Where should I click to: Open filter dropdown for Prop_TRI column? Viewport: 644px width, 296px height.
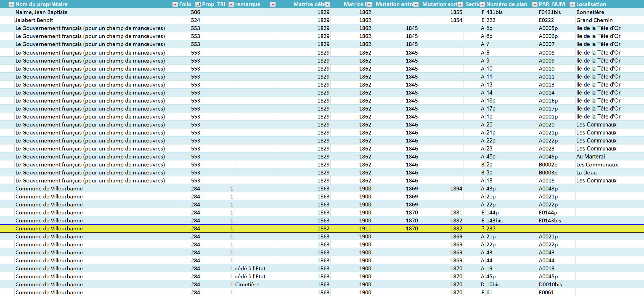point(231,4)
